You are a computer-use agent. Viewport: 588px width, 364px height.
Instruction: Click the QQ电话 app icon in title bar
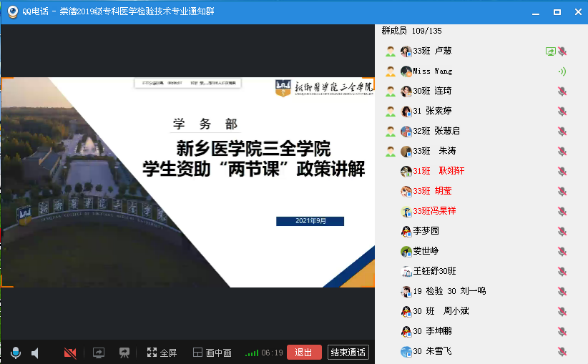[x=11, y=11]
